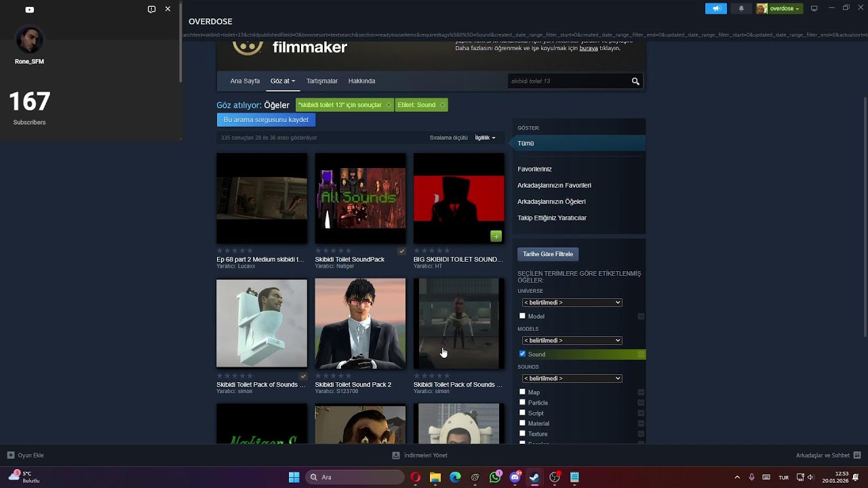The height and width of the screenshot is (488, 868).
Task: Click the weather widget on taskbar
Action: (24, 477)
